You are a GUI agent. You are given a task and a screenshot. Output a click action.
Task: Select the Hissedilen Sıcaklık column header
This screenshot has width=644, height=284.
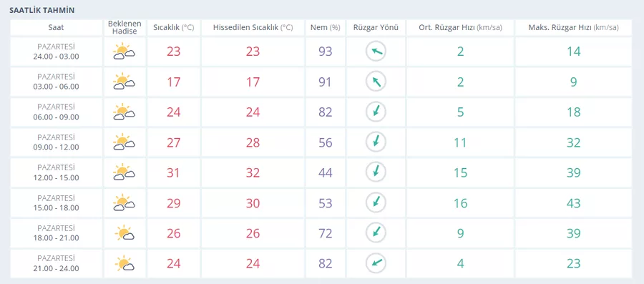[253, 27]
